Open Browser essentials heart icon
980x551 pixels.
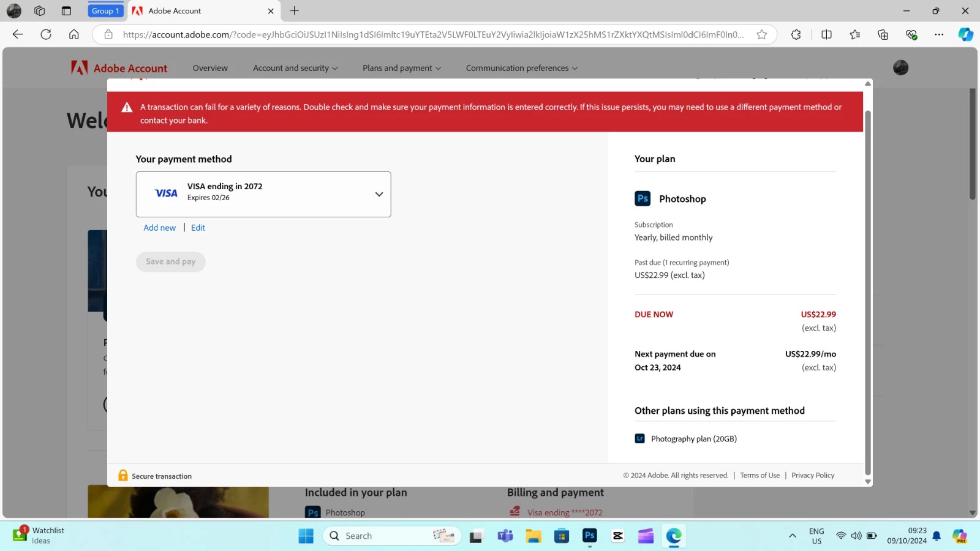tap(911, 34)
